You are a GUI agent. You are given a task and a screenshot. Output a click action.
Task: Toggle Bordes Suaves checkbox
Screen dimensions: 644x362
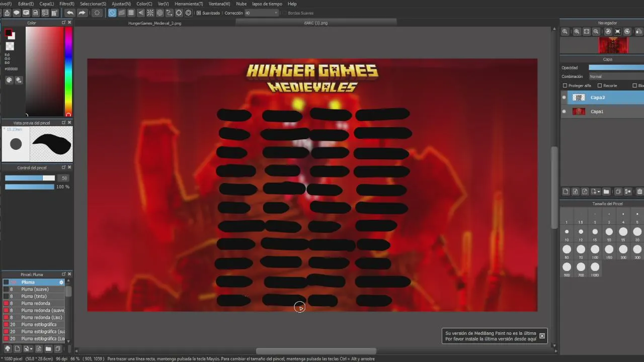(x=284, y=13)
